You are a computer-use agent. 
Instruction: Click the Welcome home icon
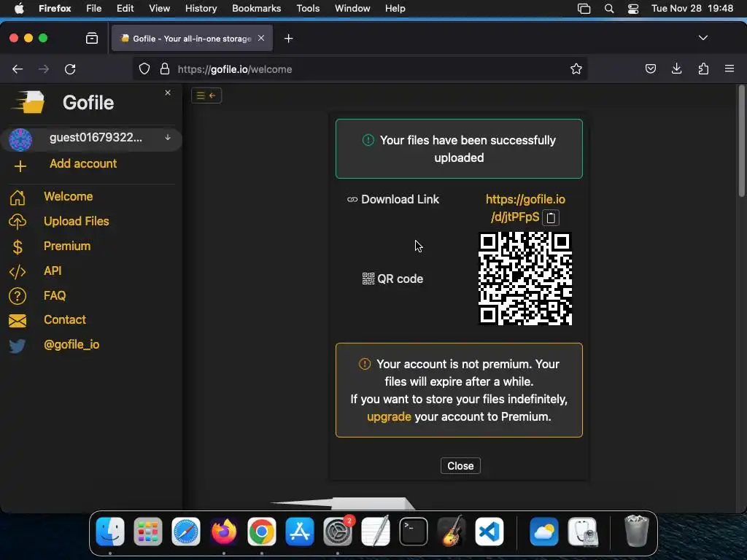[x=18, y=197]
